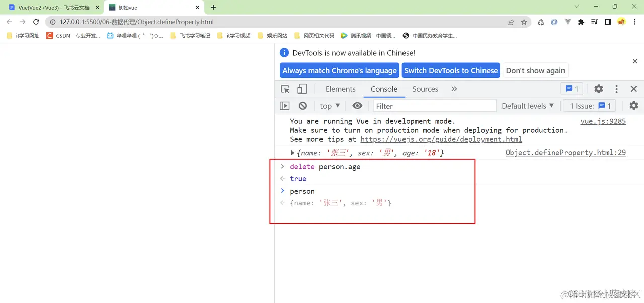Open the Extensions puzzle menu
Image resolution: width=644 pixels, height=303 pixels.
581,22
